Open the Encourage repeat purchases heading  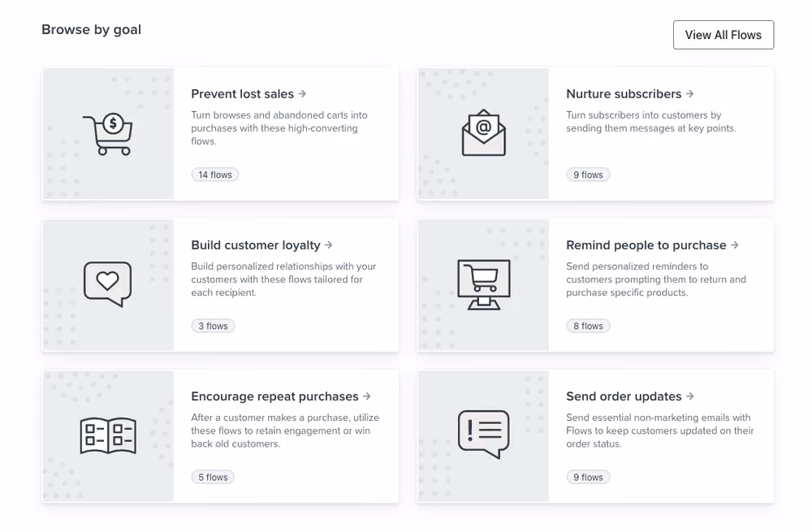(x=274, y=396)
